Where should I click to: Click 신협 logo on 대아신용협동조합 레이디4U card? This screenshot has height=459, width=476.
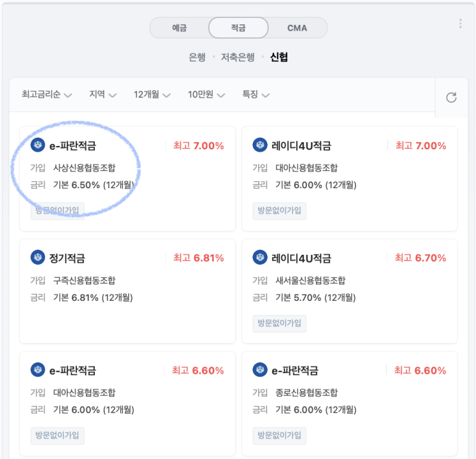pos(260,145)
